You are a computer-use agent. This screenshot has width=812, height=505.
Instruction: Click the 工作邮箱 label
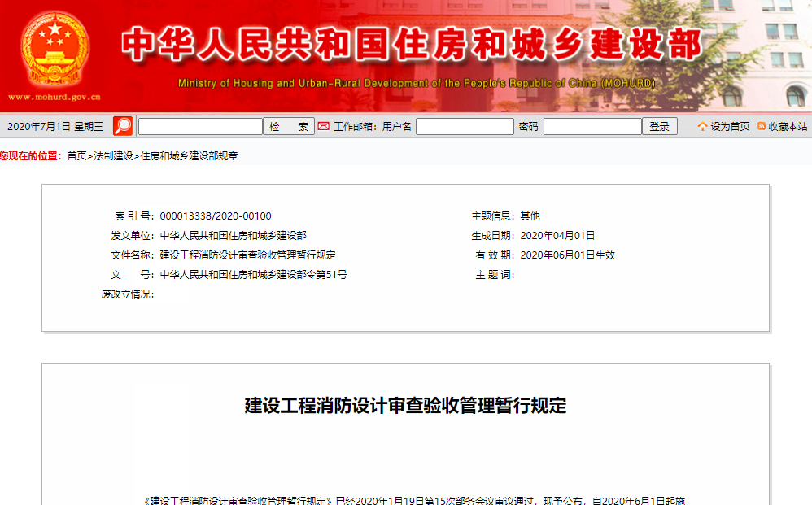coord(355,127)
